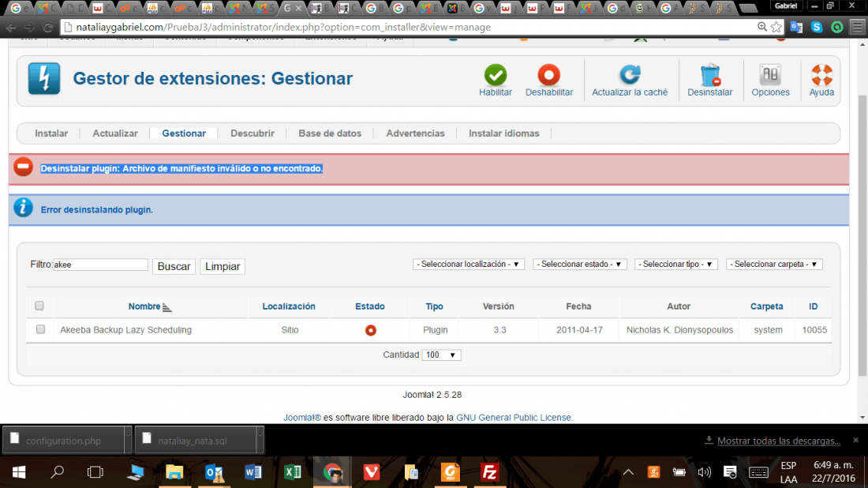Show hidden system tray icons chevron

coord(628,472)
